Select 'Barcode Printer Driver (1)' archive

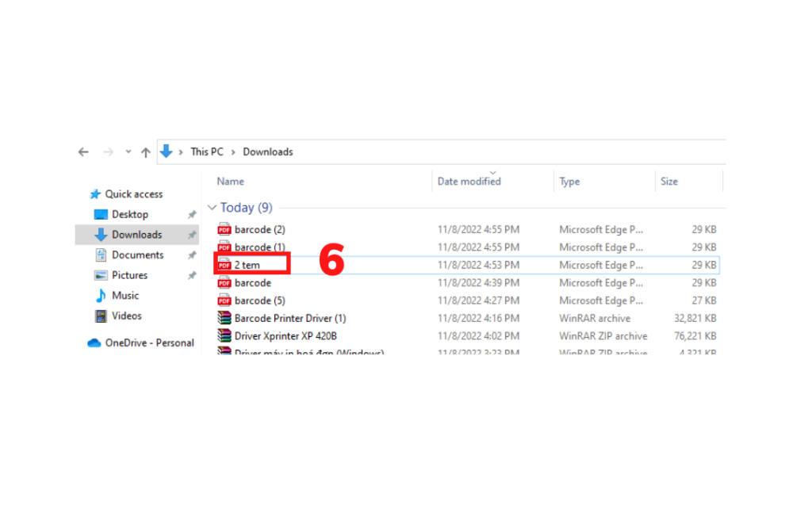pyautogui.click(x=290, y=319)
